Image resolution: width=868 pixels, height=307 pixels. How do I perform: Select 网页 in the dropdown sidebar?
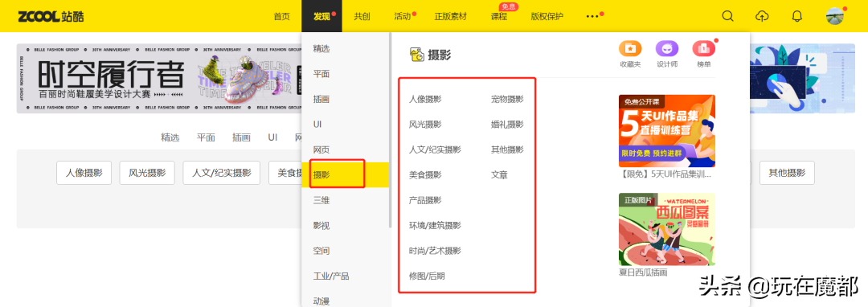pyautogui.click(x=321, y=149)
